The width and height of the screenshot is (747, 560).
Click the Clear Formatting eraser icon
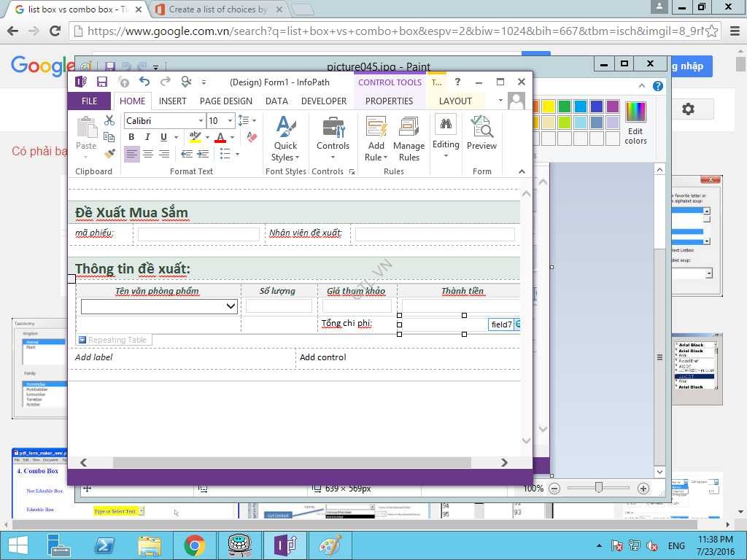[x=251, y=136]
